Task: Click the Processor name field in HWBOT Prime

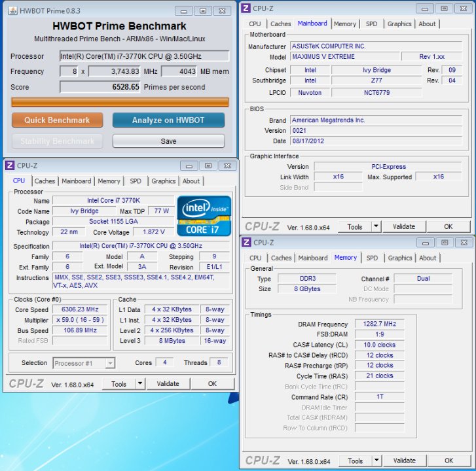Action: pos(144,56)
